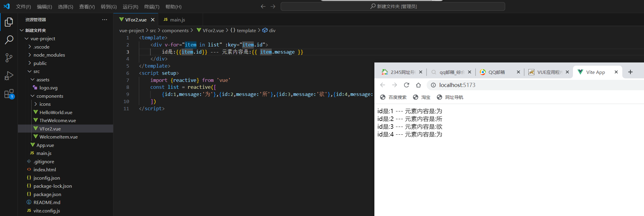Collapse the src folder

click(30, 72)
